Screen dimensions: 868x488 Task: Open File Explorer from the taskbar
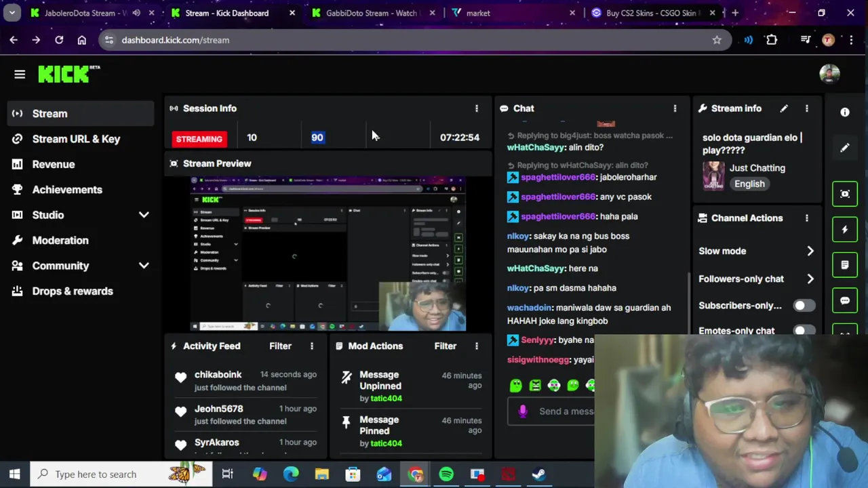click(322, 474)
